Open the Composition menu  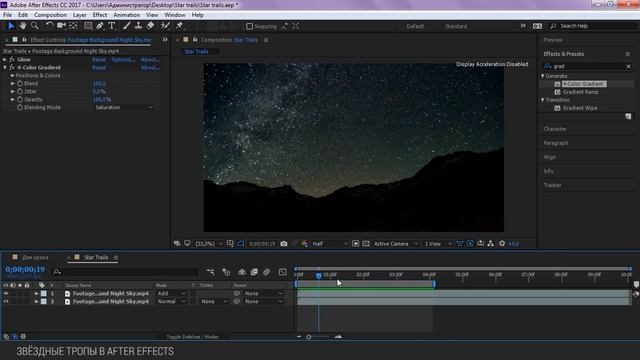tap(50, 15)
